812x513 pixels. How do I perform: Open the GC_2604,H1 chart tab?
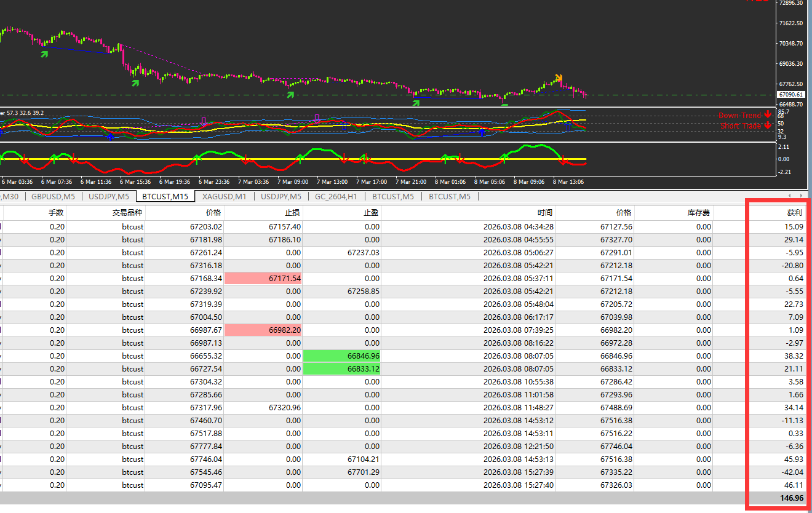tap(336, 196)
